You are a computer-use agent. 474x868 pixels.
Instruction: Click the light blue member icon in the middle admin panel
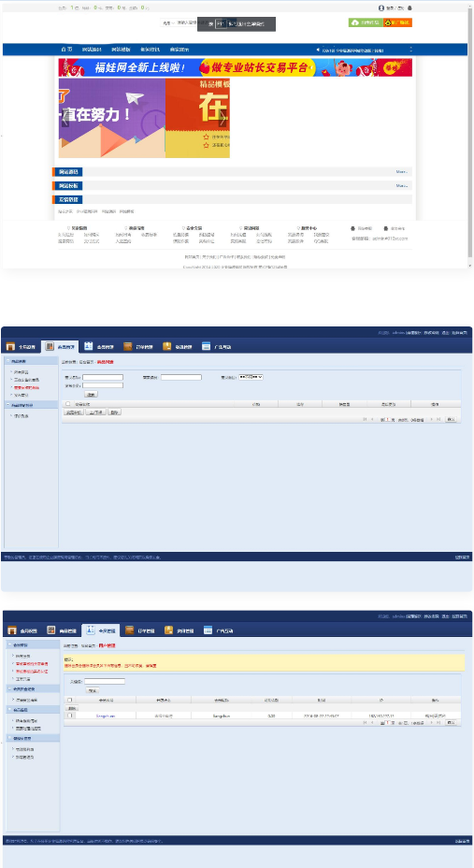point(89,346)
